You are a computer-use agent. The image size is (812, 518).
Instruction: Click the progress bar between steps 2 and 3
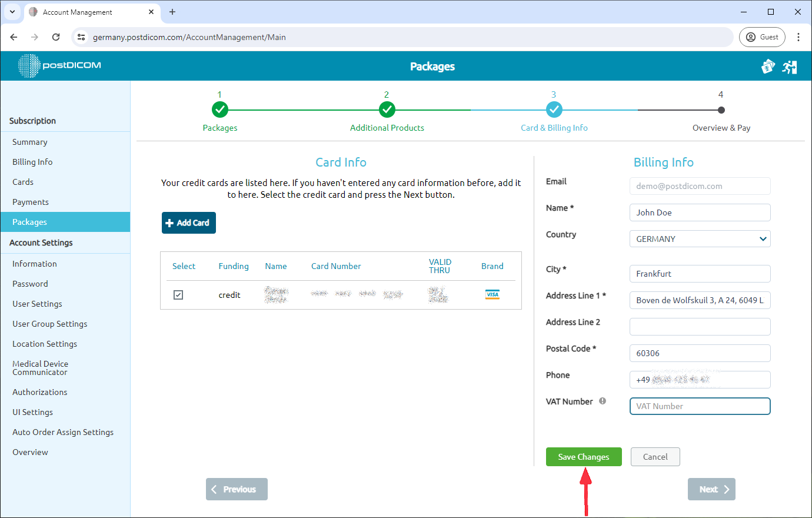point(471,109)
